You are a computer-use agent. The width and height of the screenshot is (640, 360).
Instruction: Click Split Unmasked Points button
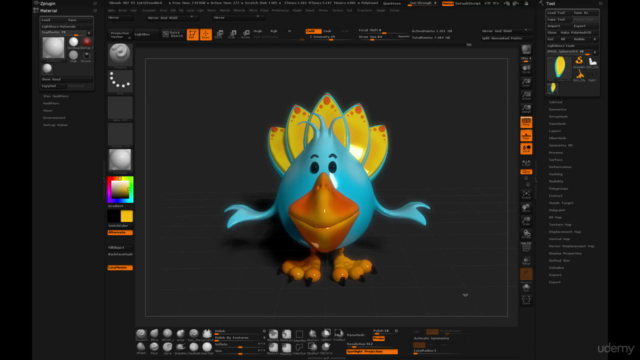pyautogui.click(x=507, y=38)
